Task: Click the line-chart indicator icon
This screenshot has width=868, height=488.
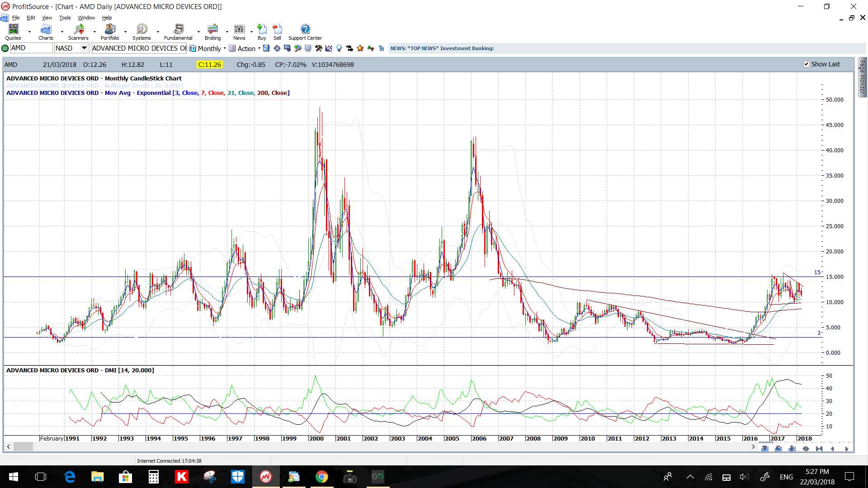Action: click(x=329, y=48)
